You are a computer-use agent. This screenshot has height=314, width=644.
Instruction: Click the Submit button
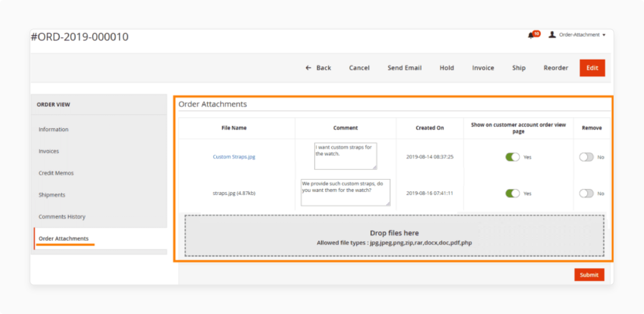pos(589,275)
